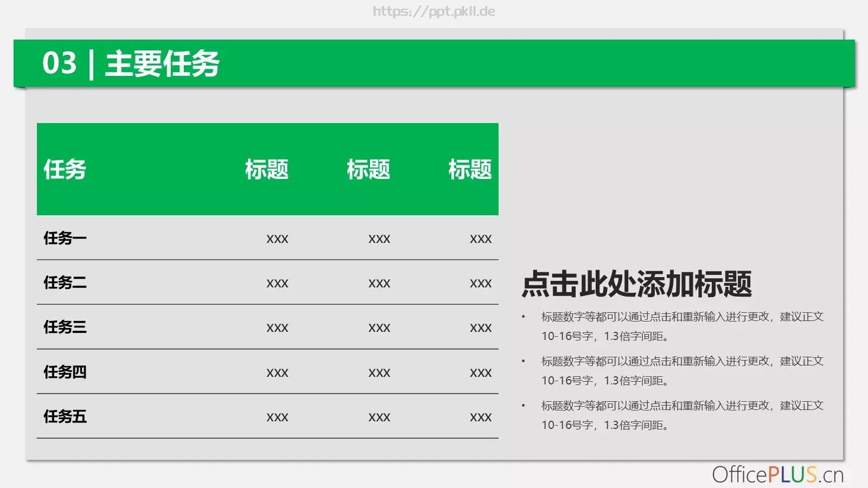Click last XXX value in 任务五 row
This screenshot has height=488, width=868.
(481, 418)
